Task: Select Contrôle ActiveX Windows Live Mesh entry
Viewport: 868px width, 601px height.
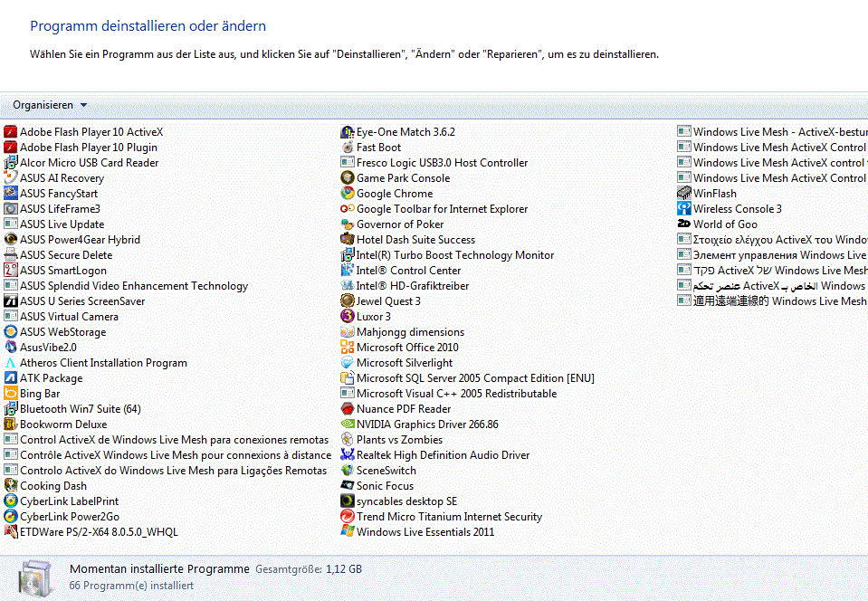Action: [167, 455]
